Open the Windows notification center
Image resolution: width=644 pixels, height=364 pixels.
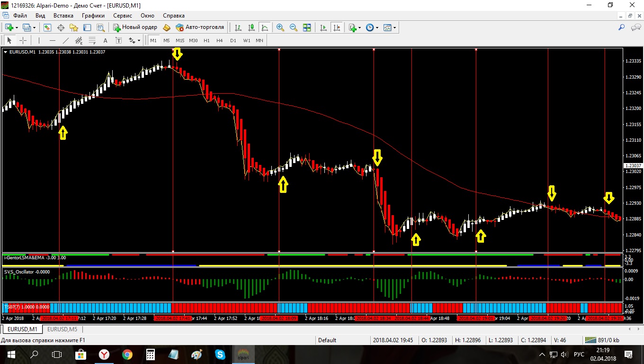point(628,354)
